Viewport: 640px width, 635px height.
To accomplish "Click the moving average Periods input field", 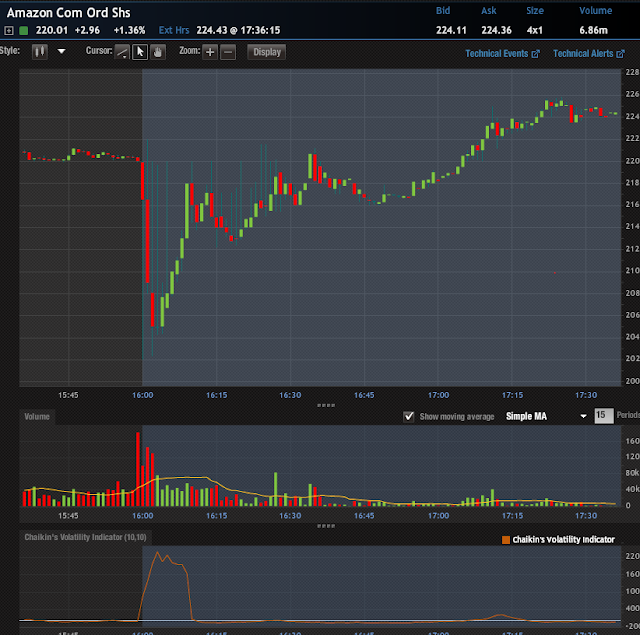I will coord(604,416).
